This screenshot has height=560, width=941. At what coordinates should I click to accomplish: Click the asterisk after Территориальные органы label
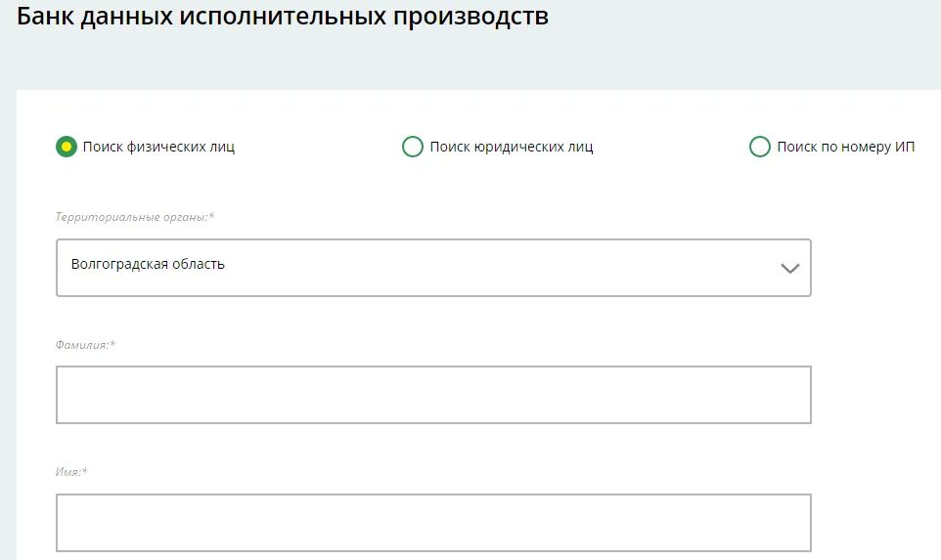[211, 215]
